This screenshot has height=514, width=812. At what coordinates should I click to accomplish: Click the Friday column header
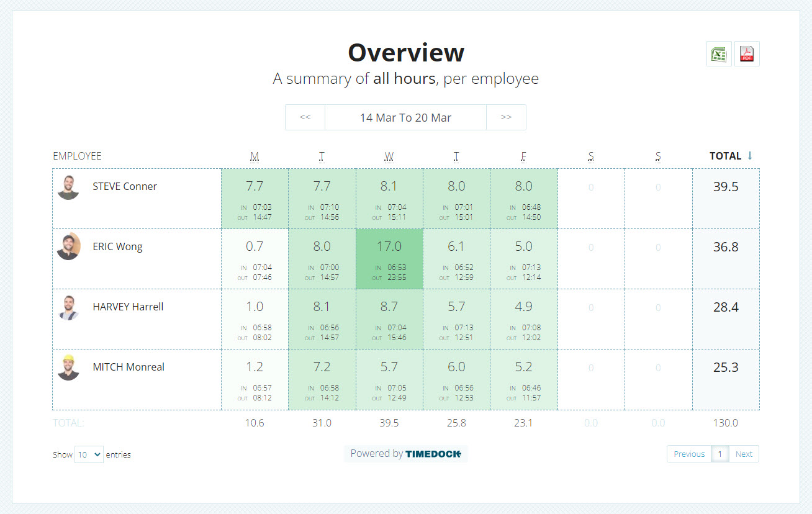tap(523, 156)
